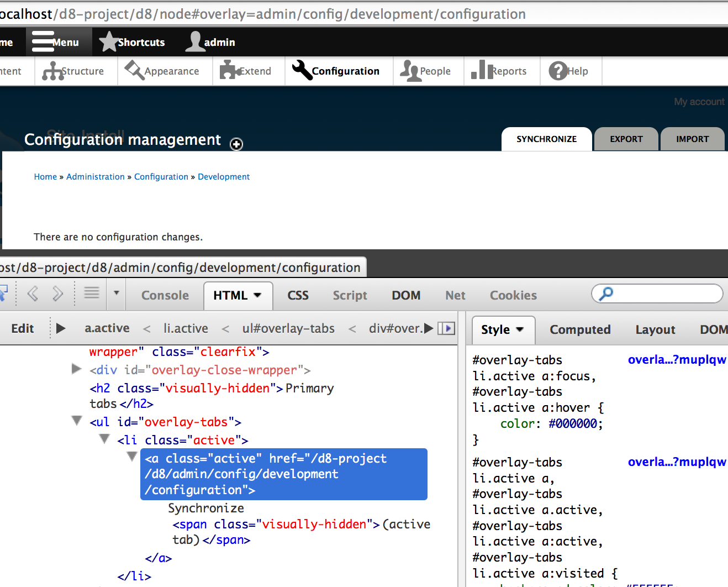The width and height of the screenshot is (728, 587).
Task: Open Structure via its hierarchy icon
Action: (53, 71)
